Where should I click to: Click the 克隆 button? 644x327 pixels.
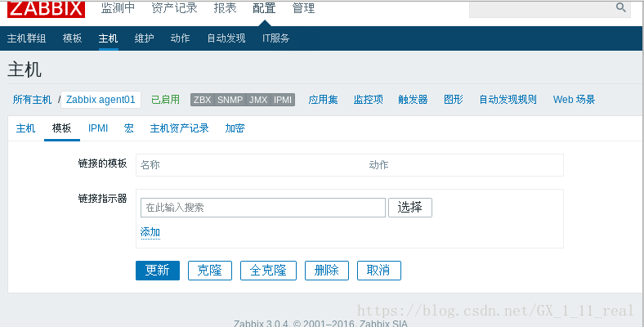210,271
